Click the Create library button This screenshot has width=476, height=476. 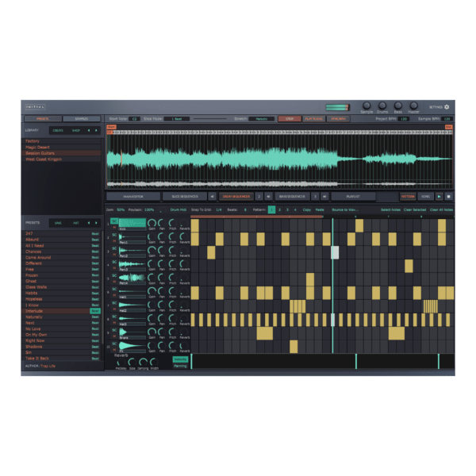tap(58, 131)
